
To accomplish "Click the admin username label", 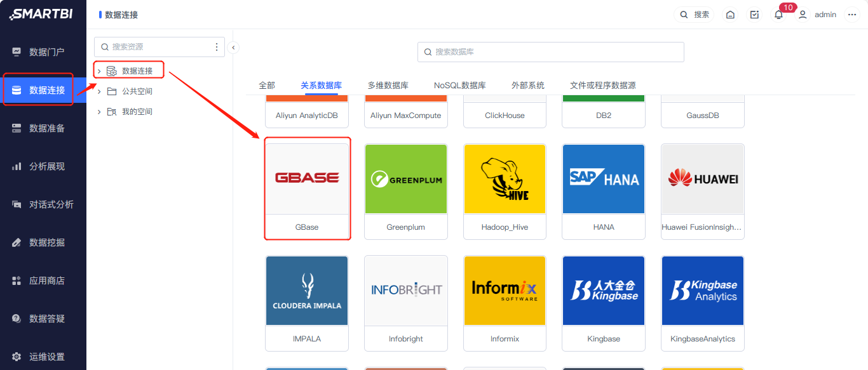I will click(825, 15).
